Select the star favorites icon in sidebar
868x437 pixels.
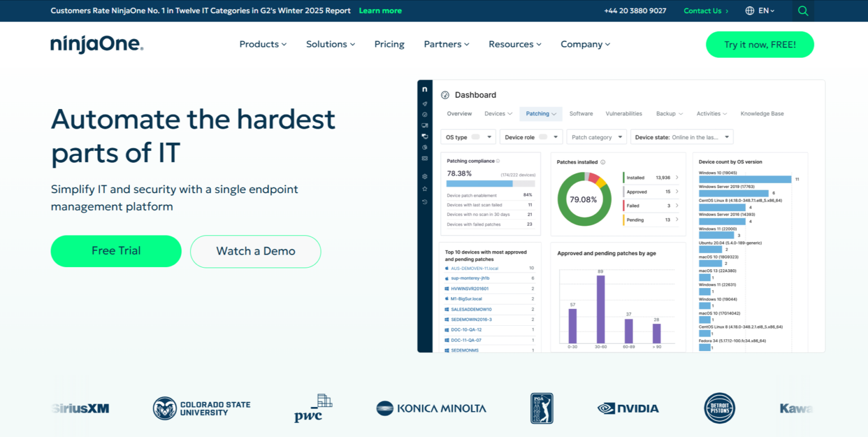425,189
